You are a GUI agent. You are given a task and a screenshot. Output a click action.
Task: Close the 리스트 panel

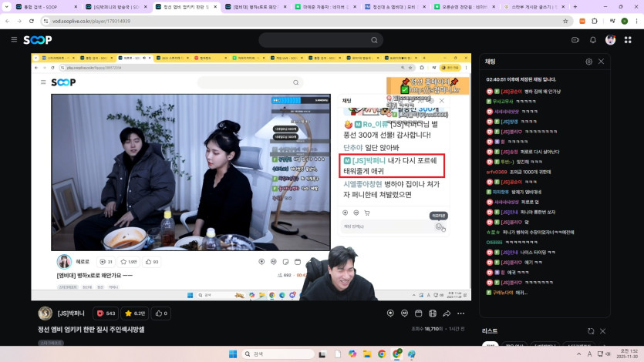(602, 330)
